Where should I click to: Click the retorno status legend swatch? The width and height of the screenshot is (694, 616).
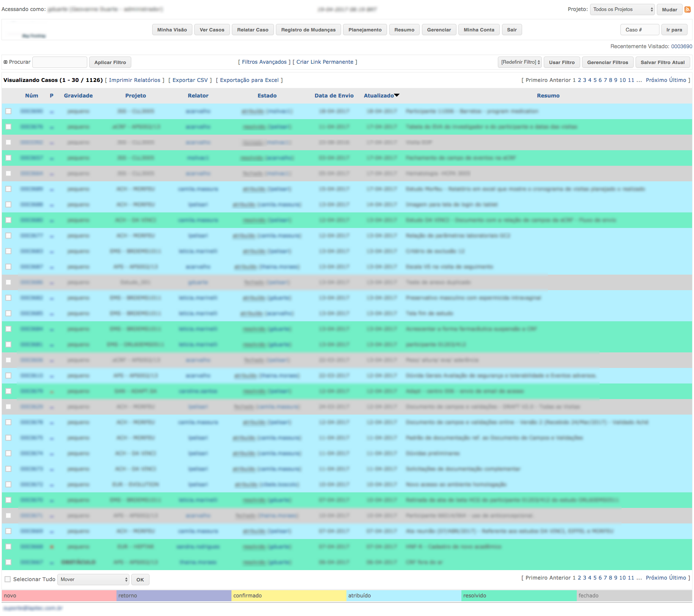coord(174,596)
